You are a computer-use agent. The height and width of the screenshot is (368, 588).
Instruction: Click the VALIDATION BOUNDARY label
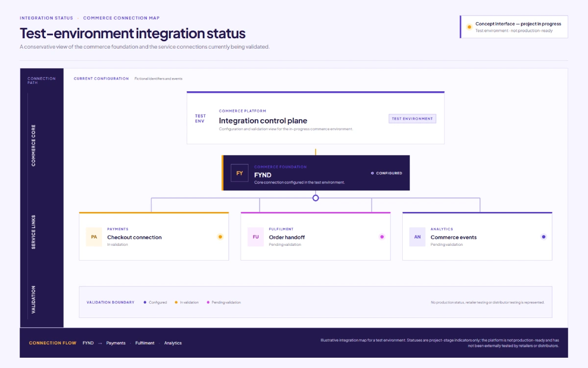(x=110, y=302)
